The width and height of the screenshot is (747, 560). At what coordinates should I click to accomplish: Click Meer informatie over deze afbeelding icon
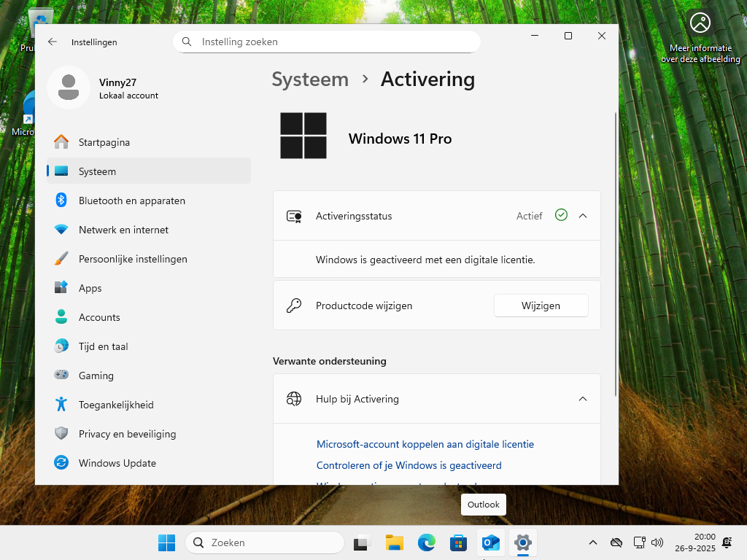tap(700, 23)
